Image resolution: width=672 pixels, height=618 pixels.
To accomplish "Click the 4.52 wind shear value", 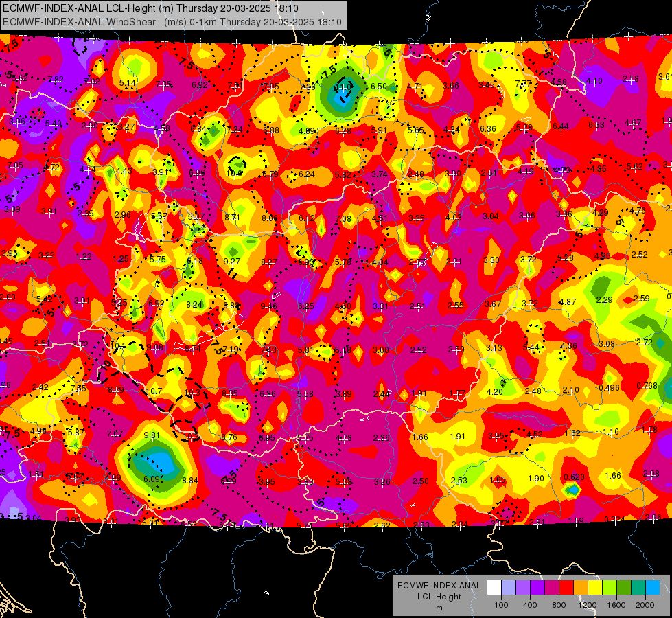I will point(535,434).
